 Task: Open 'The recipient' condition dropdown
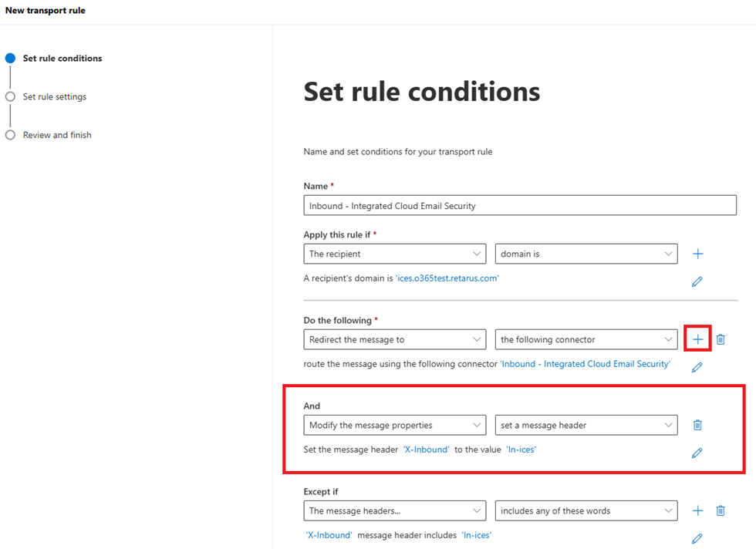pos(394,254)
